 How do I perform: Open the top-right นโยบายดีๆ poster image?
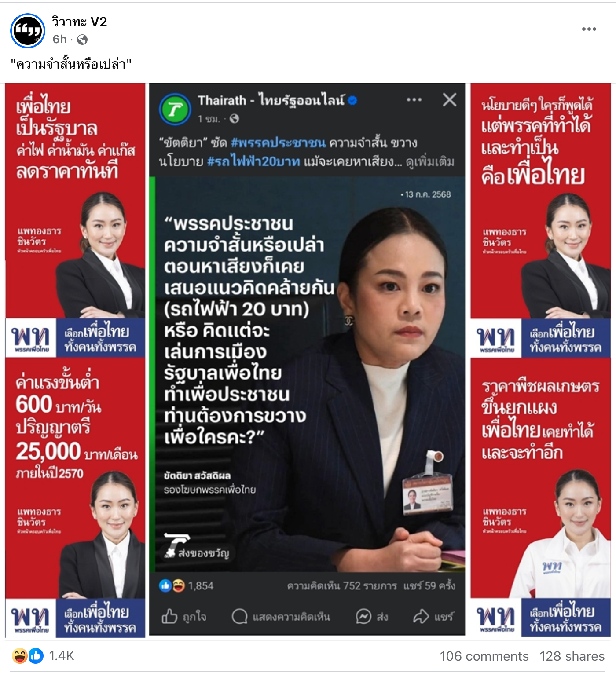(540, 220)
